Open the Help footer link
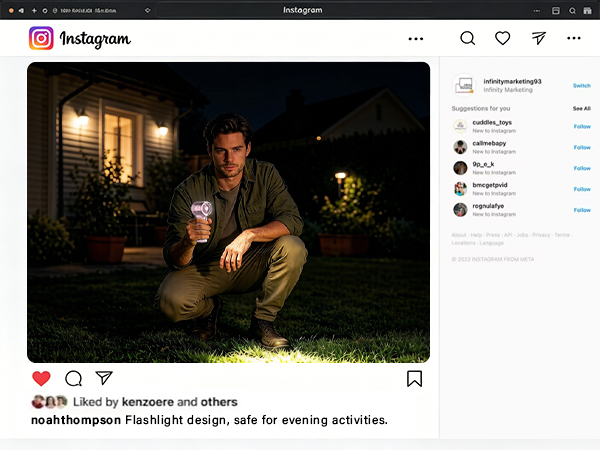This screenshot has height=450, width=600. pos(476,235)
